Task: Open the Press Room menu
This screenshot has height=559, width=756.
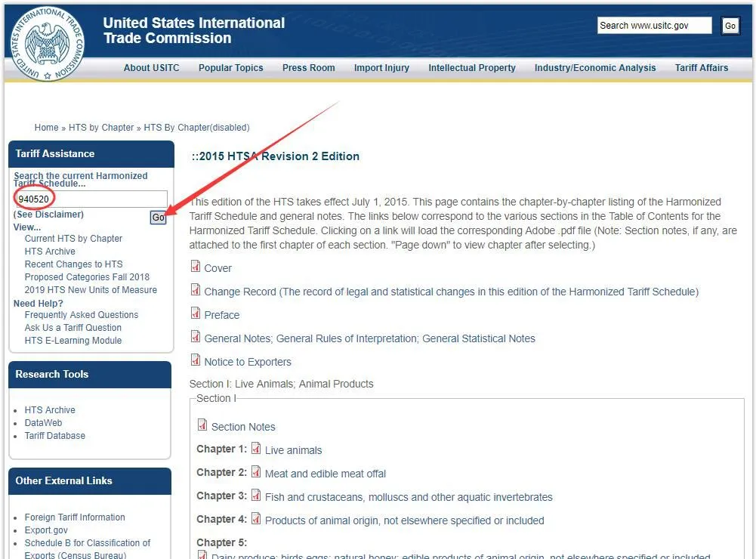Action: tap(309, 68)
